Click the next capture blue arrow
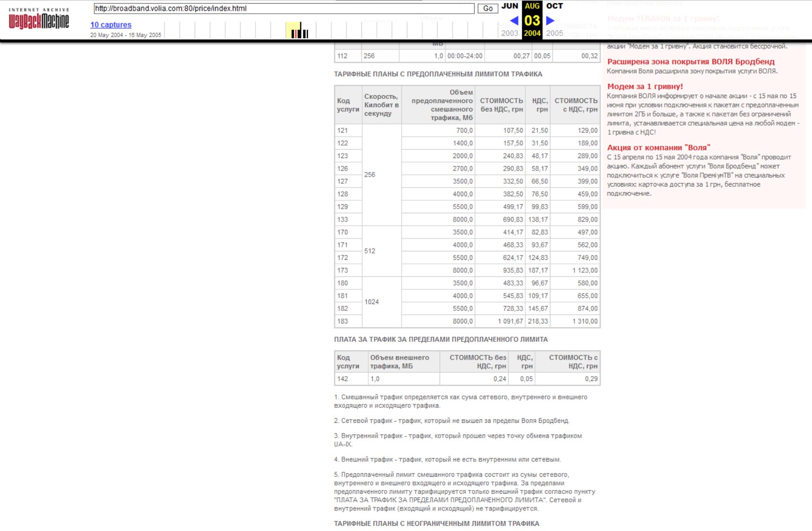Viewport: 812px width, 531px height. (550, 20)
